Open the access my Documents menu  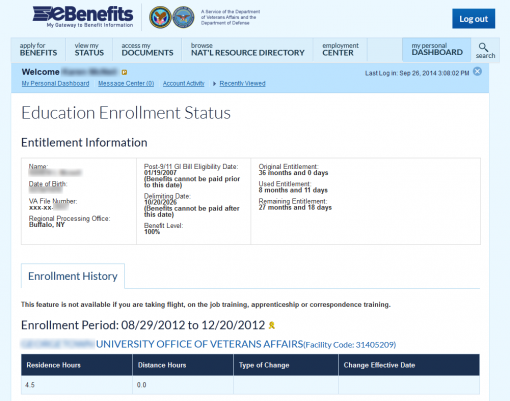pos(147,50)
